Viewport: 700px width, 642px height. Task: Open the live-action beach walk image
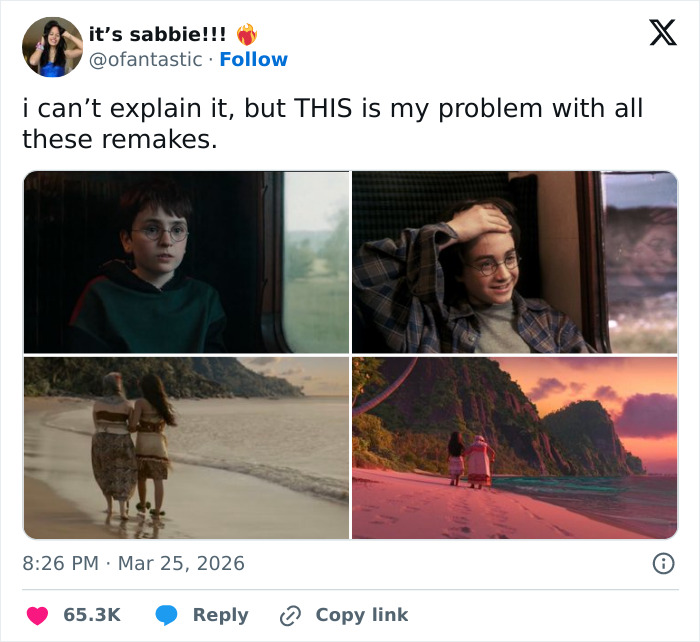pos(186,448)
